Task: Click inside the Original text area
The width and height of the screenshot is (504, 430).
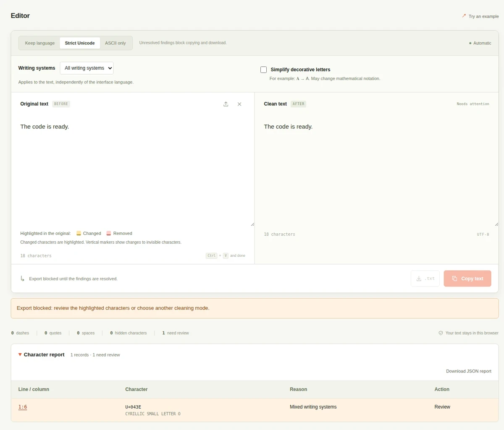Action: click(x=133, y=171)
